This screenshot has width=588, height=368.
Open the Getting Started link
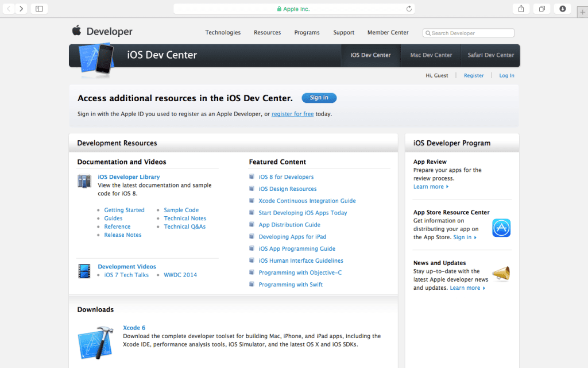[124, 210]
